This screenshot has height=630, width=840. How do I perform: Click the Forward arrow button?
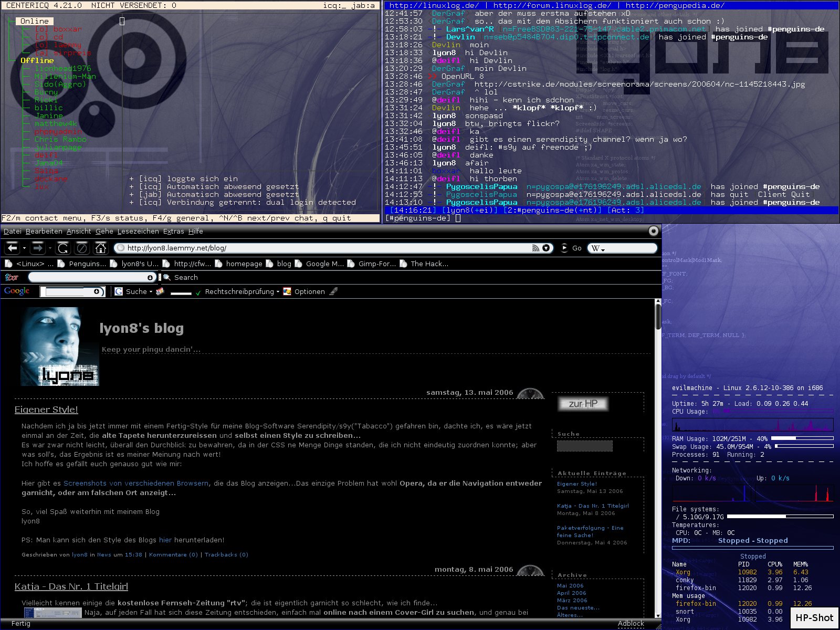click(37, 248)
